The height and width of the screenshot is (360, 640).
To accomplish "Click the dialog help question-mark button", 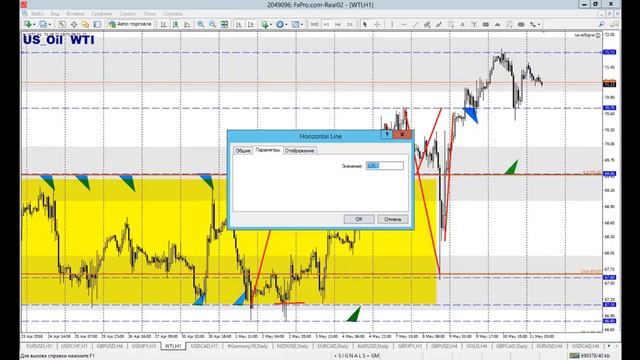I will click(387, 134).
